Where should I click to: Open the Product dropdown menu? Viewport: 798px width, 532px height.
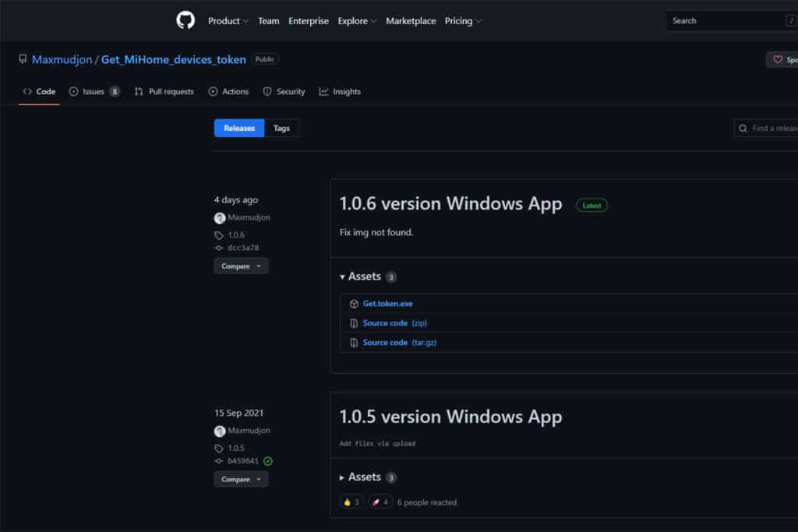pos(228,21)
